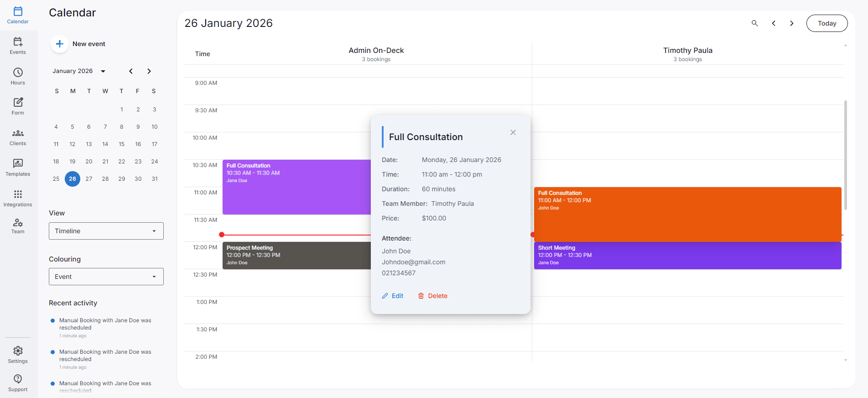Select 10 in the mini calendar
Image resolution: width=868 pixels, height=398 pixels.
coord(155,127)
